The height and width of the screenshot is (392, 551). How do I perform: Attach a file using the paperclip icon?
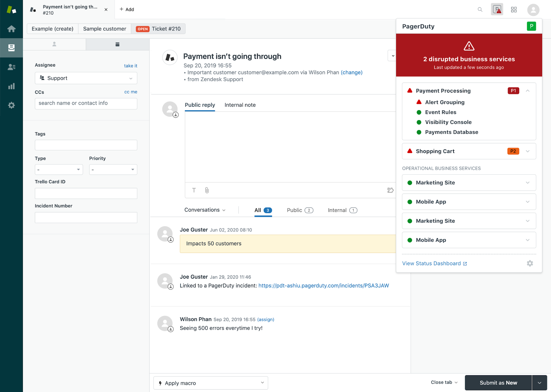[x=206, y=190]
